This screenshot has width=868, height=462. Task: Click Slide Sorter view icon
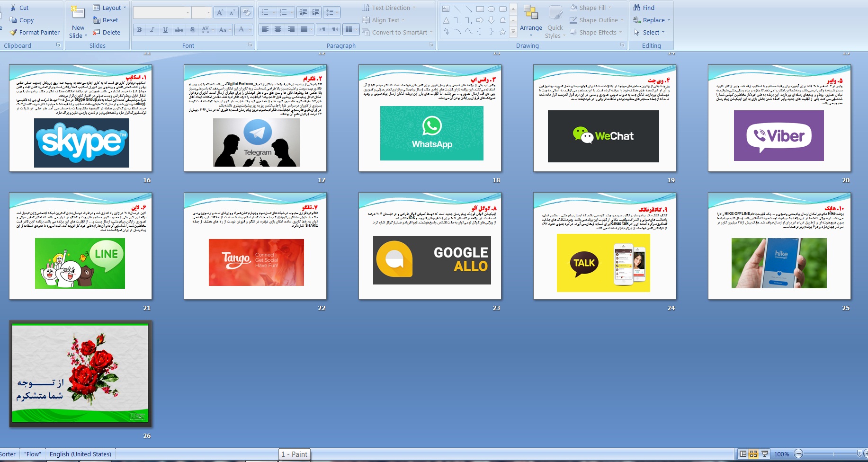pyautogui.click(x=753, y=454)
